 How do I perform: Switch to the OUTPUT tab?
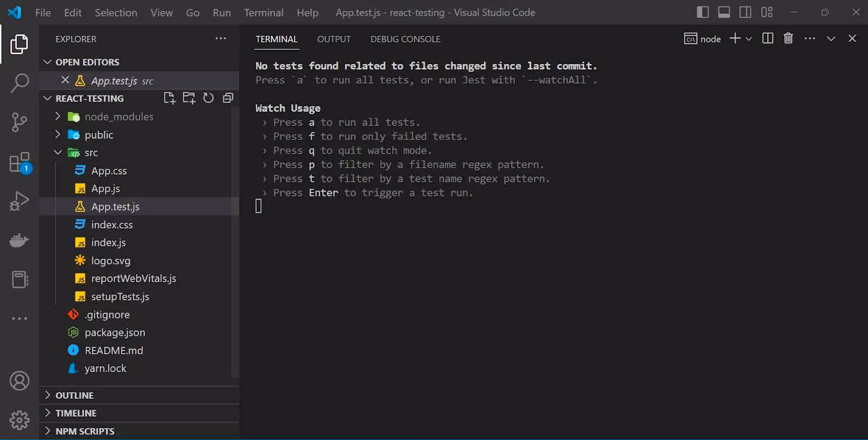click(x=334, y=39)
